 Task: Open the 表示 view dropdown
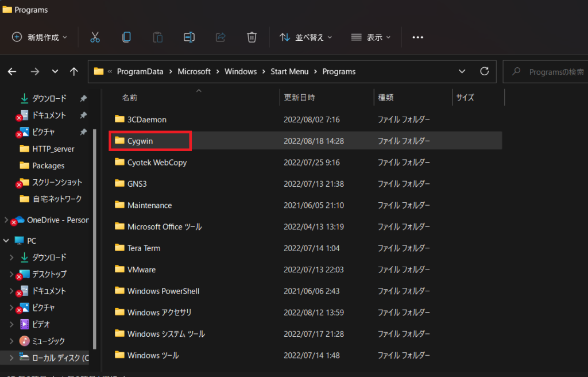click(370, 37)
